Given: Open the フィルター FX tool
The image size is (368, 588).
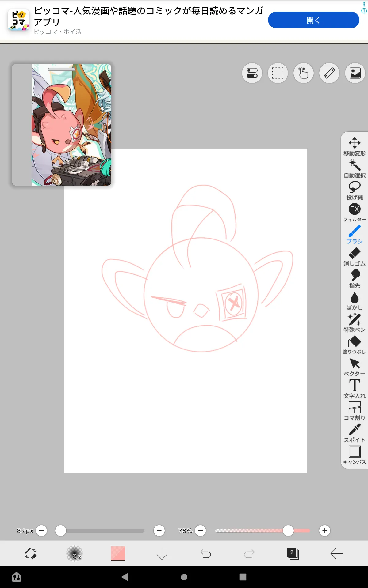Looking at the screenshot, I should point(355,213).
